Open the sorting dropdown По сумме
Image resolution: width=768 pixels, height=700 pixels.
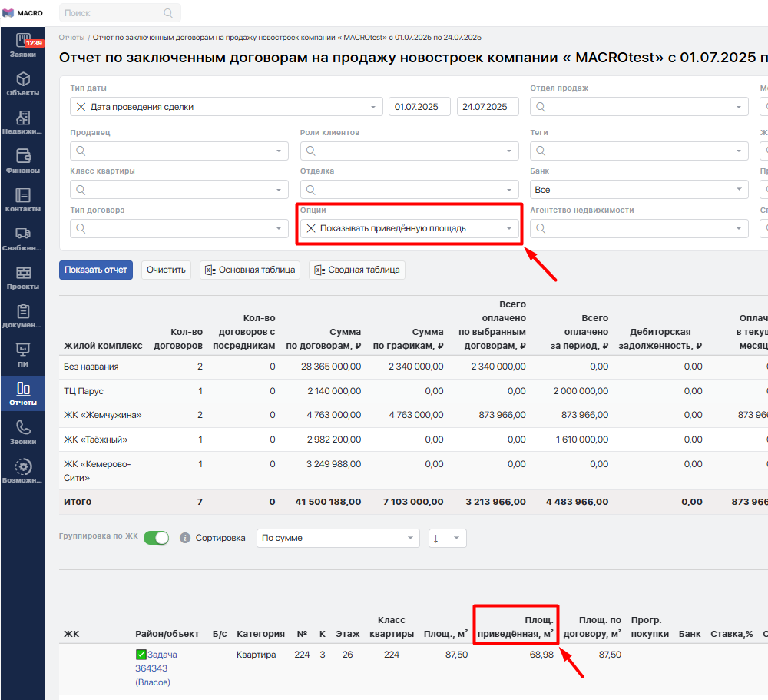point(338,538)
